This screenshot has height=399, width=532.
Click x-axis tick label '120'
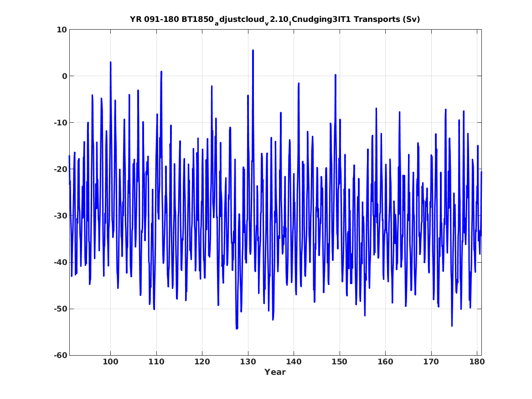tap(202, 362)
